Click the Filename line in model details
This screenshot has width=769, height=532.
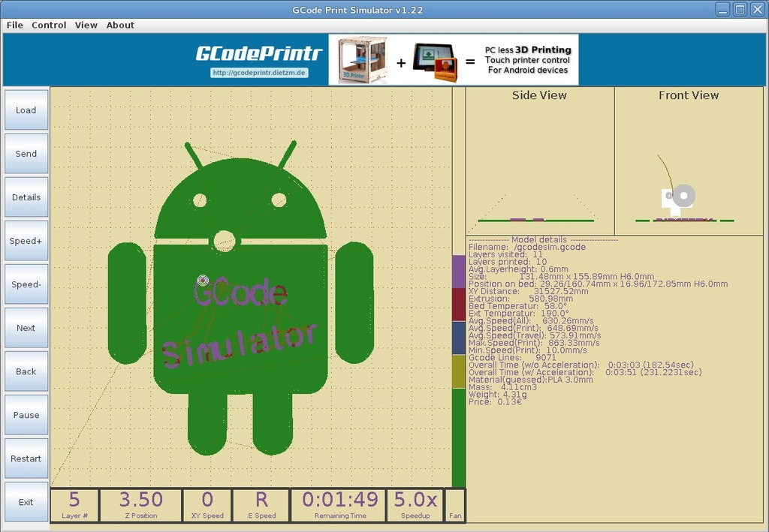tap(527, 247)
